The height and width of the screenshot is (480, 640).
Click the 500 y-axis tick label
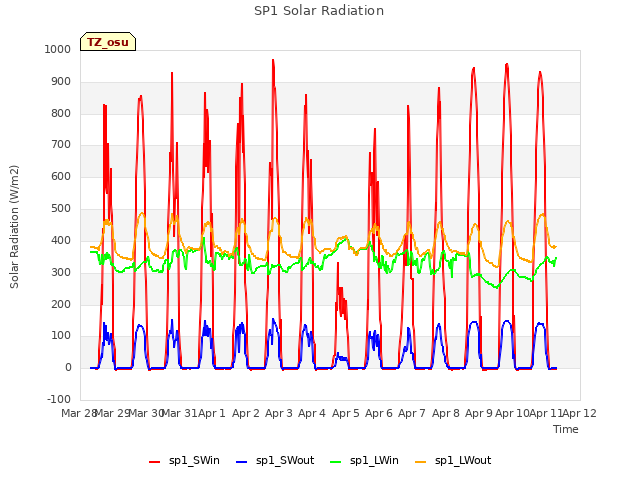(61, 209)
